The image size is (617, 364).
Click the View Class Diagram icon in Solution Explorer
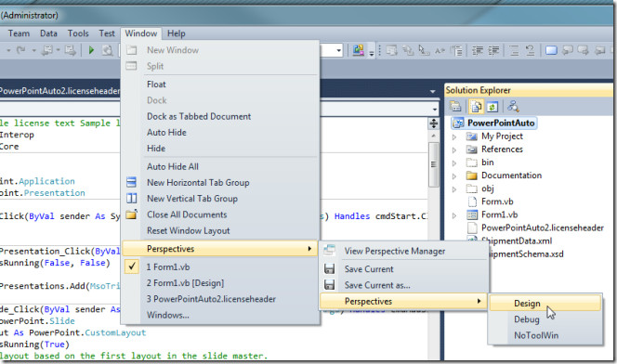(513, 106)
